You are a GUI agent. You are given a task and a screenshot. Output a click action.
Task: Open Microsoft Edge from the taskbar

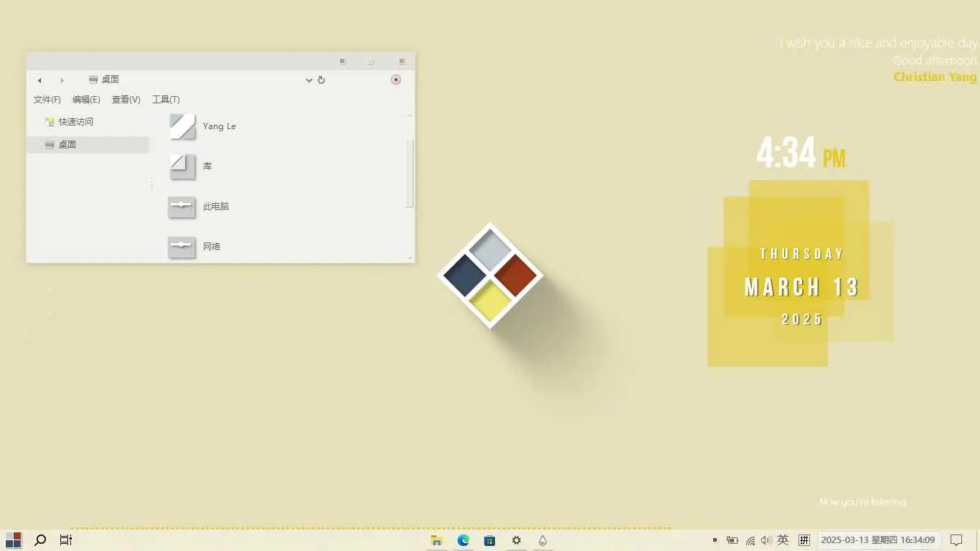[463, 540]
